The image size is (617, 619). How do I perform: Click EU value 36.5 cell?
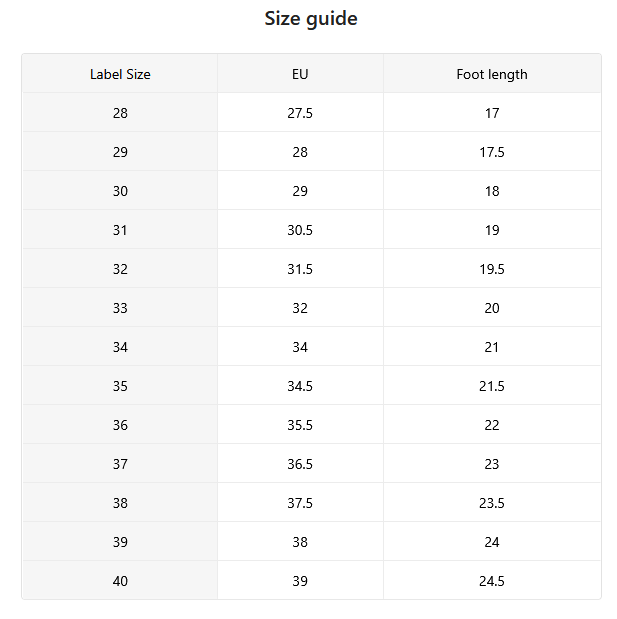tap(300, 463)
